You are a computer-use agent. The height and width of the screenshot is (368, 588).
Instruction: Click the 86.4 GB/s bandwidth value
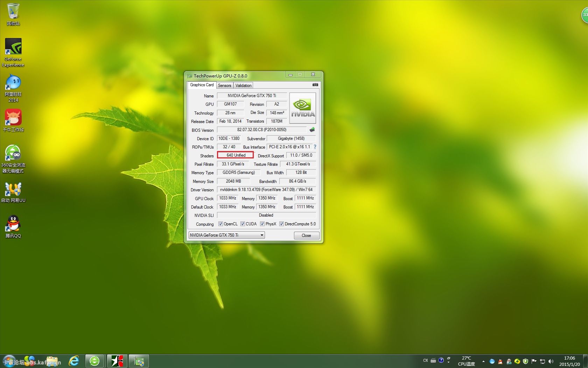click(297, 181)
